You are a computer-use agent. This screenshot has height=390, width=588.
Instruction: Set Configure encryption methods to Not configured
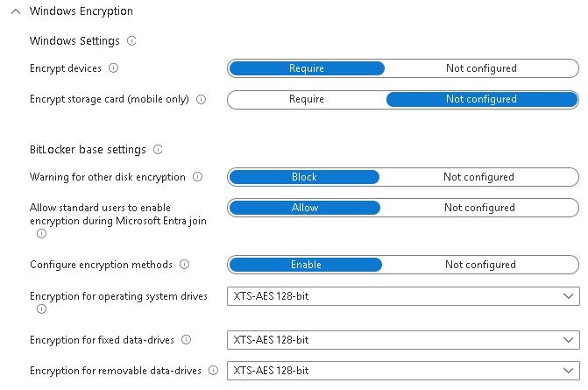coord(479,265)
